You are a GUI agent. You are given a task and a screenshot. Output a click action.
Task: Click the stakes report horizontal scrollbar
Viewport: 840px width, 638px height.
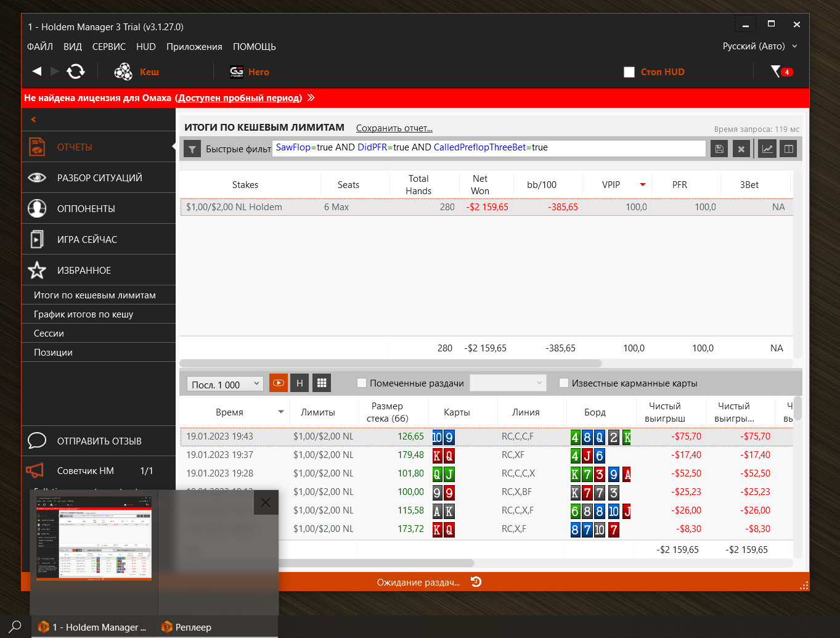click(391, 363)
